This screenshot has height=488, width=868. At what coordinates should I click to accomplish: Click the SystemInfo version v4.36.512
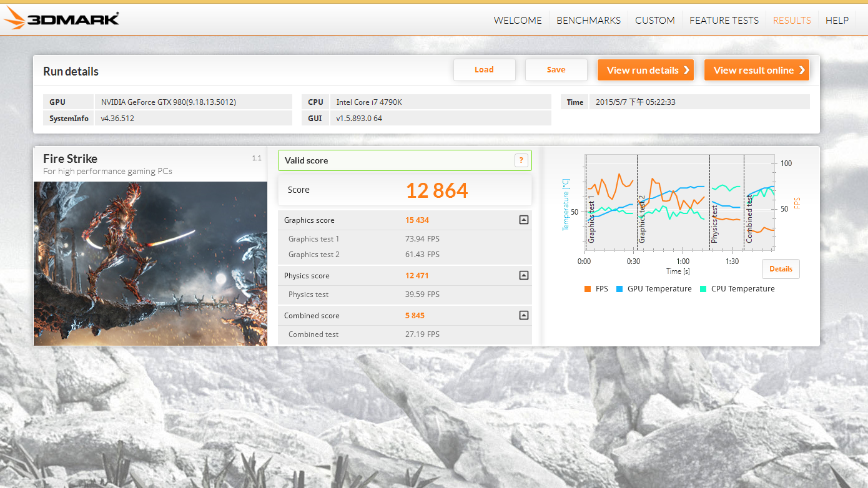tap(117, 118)
